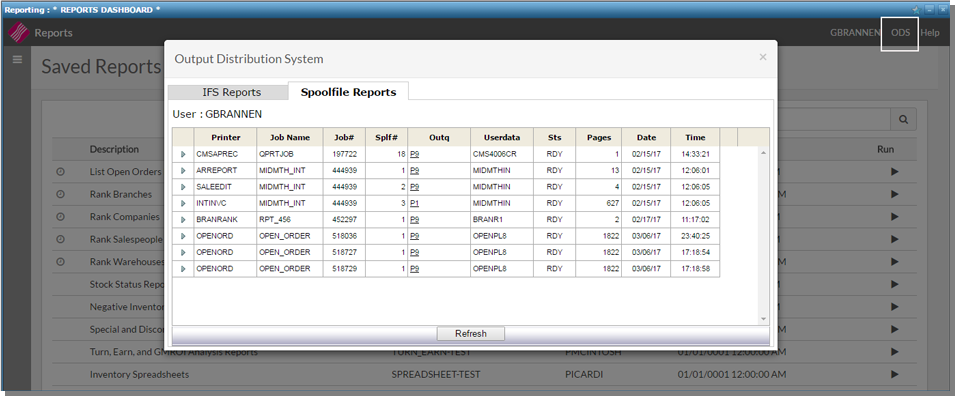Select the BRANR1 userdata cell
Screen dimensions: 955x396
coord(502,219)
